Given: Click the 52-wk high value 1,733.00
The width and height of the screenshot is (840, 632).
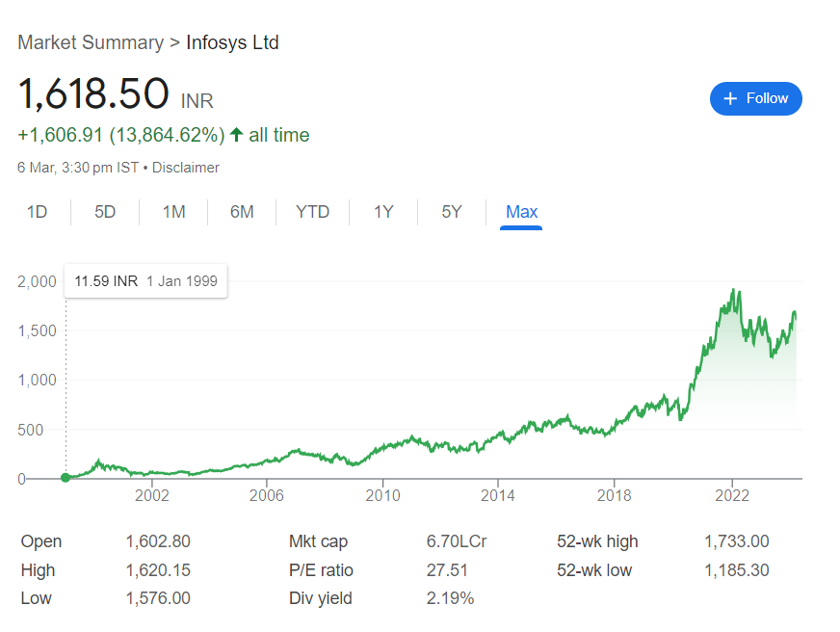Looking at the screenshot, I should 738,541.
